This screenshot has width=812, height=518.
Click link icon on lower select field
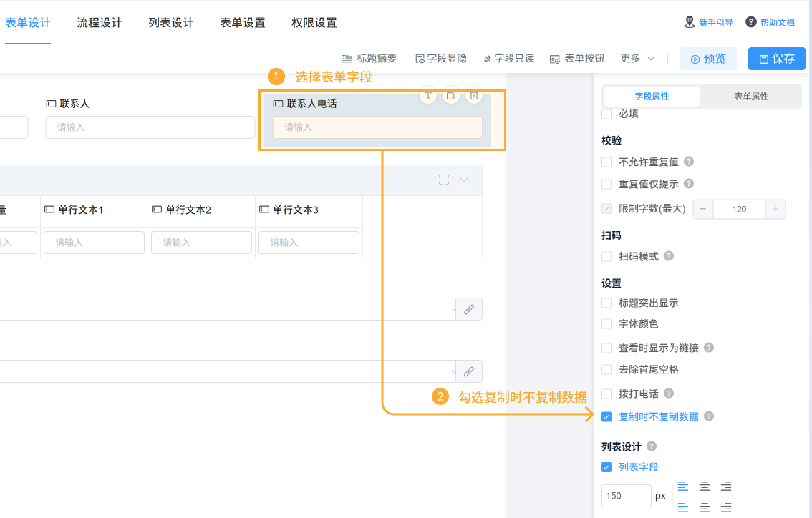(x=469, y=371)
